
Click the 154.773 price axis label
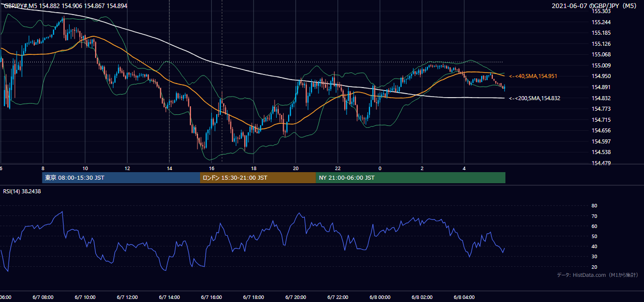[601, 109]
